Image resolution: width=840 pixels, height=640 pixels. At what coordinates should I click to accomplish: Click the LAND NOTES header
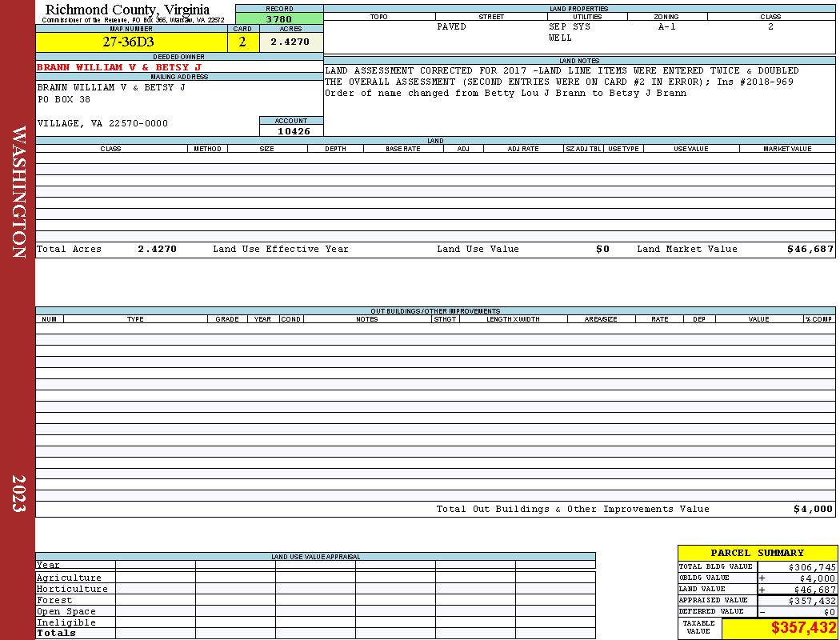click(579, 61)
